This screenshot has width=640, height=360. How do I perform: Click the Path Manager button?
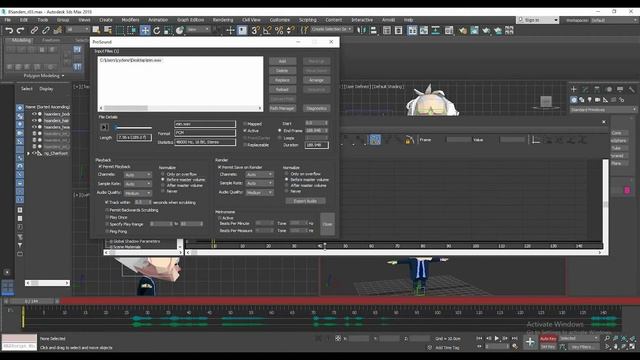point(282,109)
